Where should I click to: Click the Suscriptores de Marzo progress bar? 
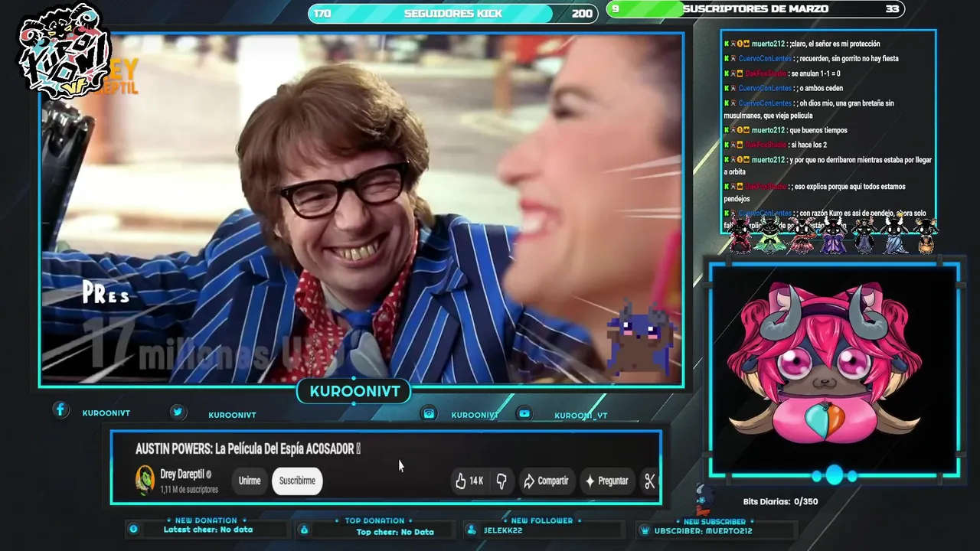(756, 9)
